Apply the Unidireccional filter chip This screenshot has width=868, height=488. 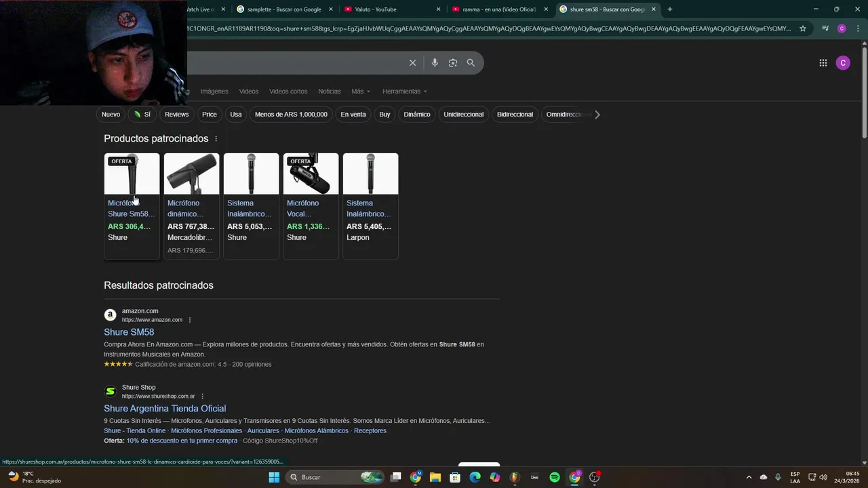[x=464, y=115]
